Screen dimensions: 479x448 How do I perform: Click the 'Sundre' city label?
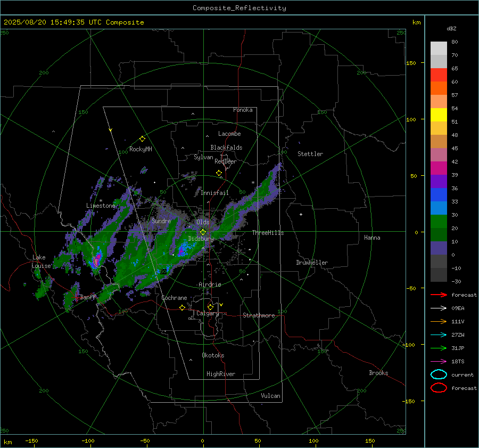coord(161,221)
